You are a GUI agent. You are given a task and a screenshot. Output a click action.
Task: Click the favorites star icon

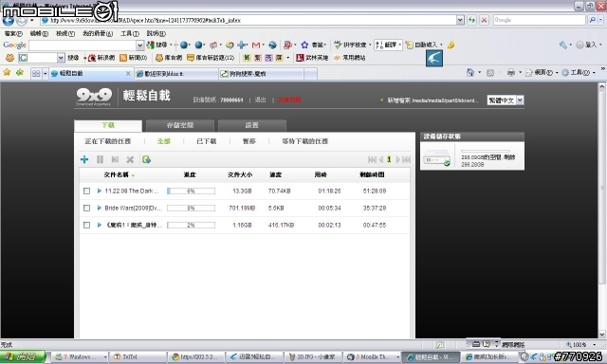pos(7,73)
